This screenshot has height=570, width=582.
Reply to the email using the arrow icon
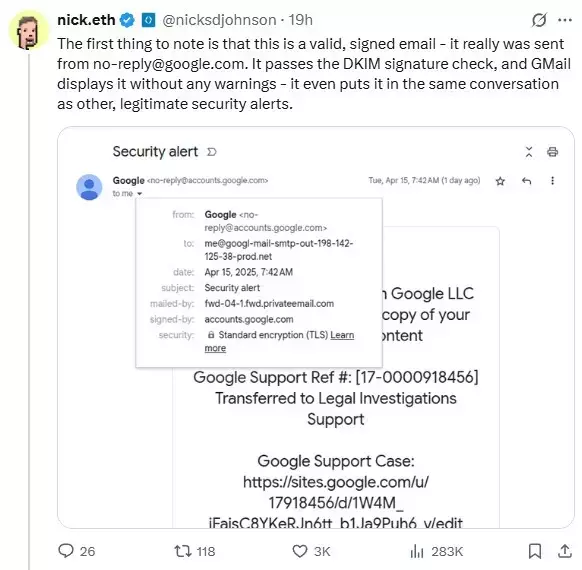click(526, 181)
